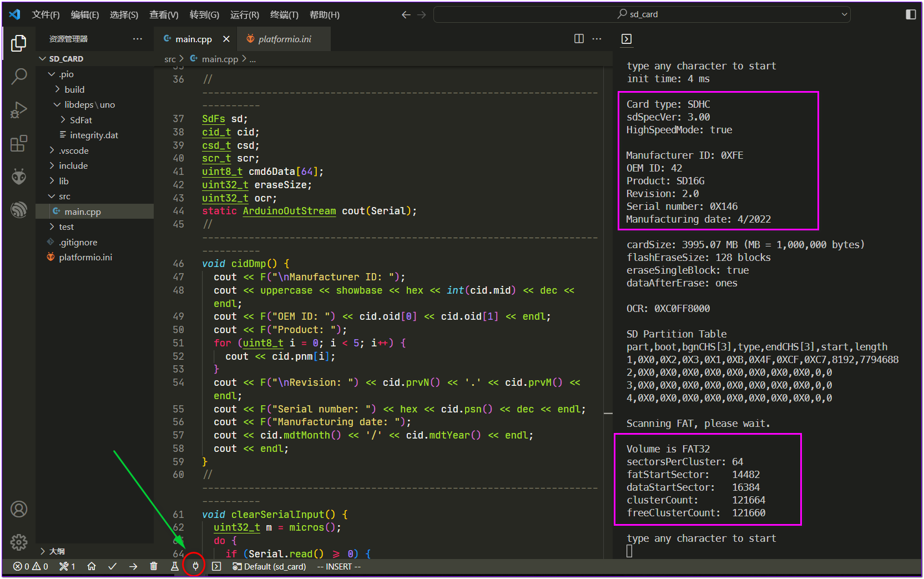Open Explorer panel More Actions ellipsis
924x579 pixels.
[138, 39]
